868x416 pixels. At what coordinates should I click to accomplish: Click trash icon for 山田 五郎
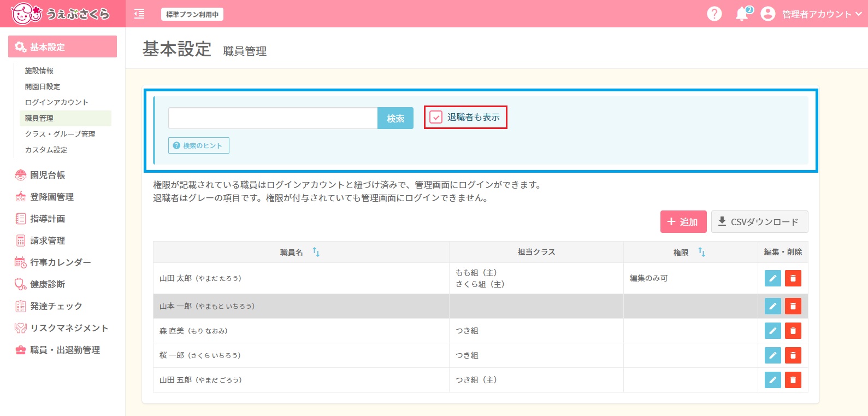(793, 380)
